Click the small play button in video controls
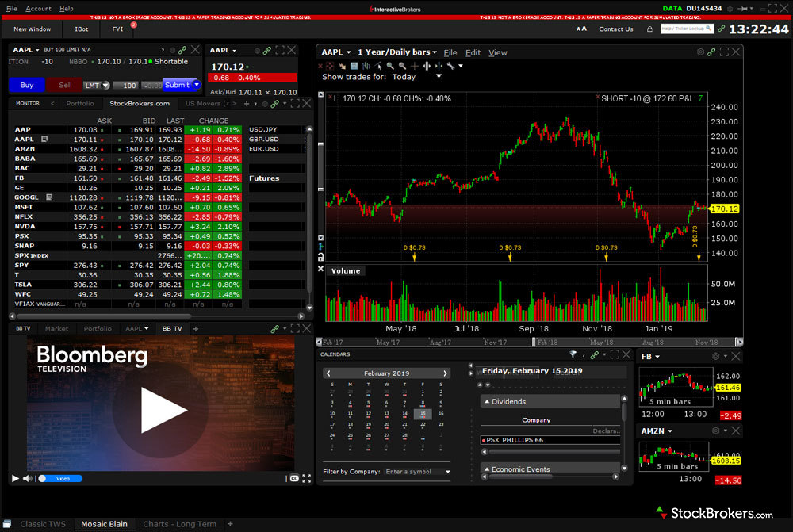 click(x=15, y=478)
